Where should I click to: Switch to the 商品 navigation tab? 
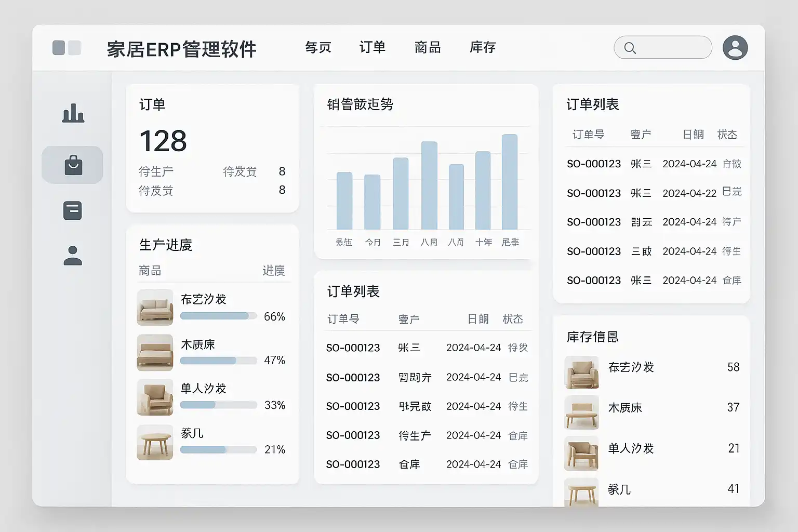pos(427,47)
